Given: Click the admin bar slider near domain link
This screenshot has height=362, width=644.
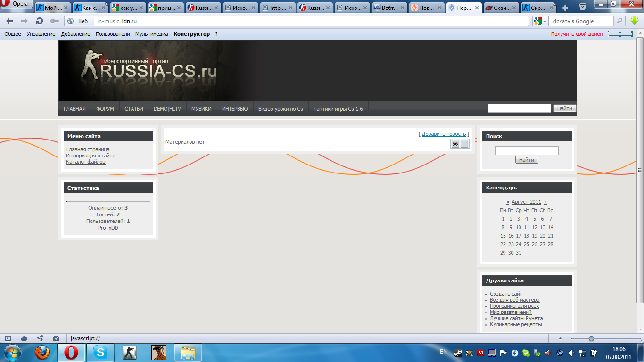Looking at the screenshot, I should [x=620, y=34].
